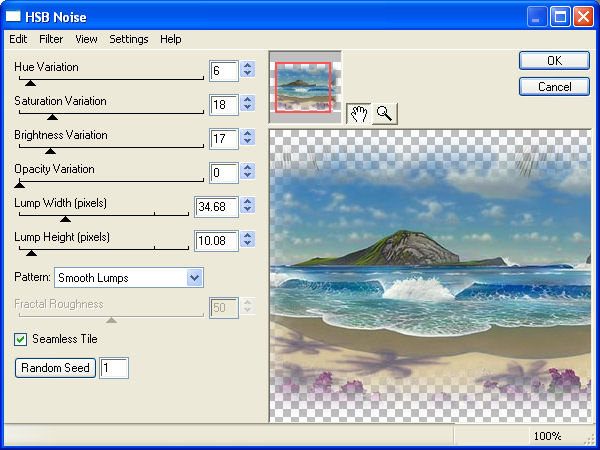This screenshot has height=450, width=600.
Task: Click the Hue Variation spinner arrows
Action: tap(248, 71)
